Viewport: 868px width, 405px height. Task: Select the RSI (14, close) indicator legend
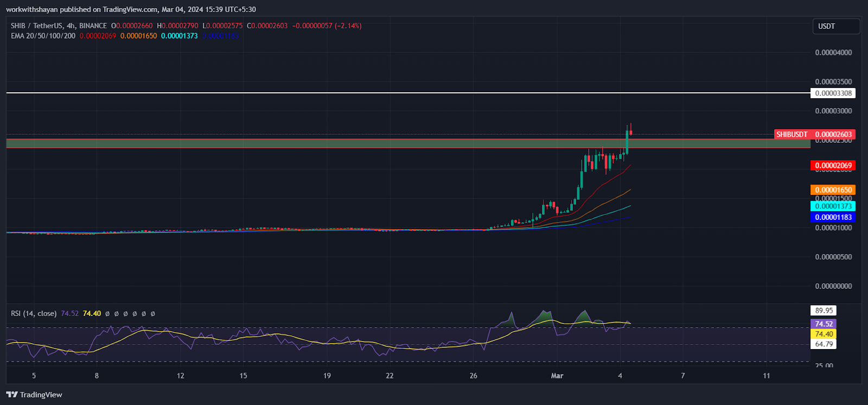34,313
